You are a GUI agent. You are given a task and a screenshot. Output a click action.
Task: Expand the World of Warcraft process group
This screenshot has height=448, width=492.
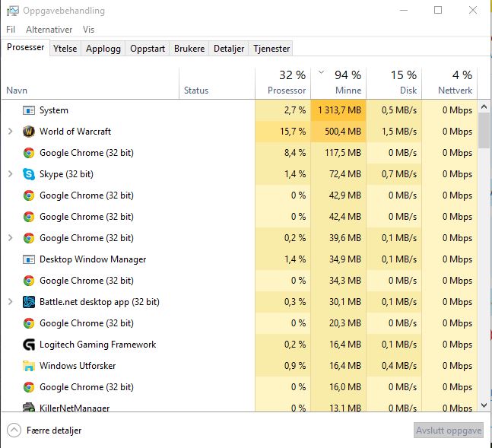(x=11, y=132)
